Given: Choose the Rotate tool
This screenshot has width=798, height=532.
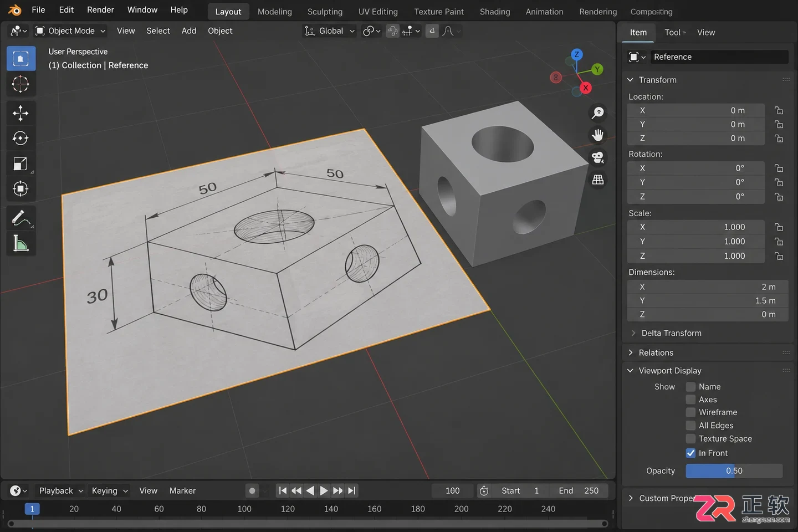Looking at the screenshot, I should [21, 138].
